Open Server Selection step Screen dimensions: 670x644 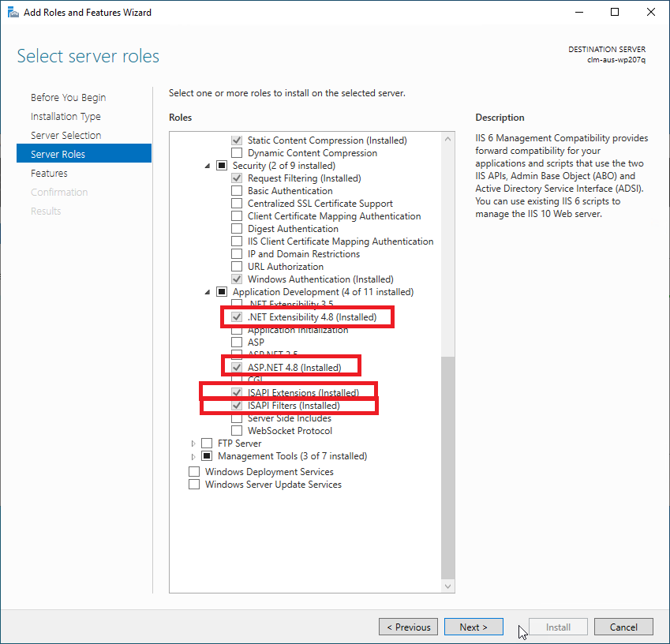[66, 135]
